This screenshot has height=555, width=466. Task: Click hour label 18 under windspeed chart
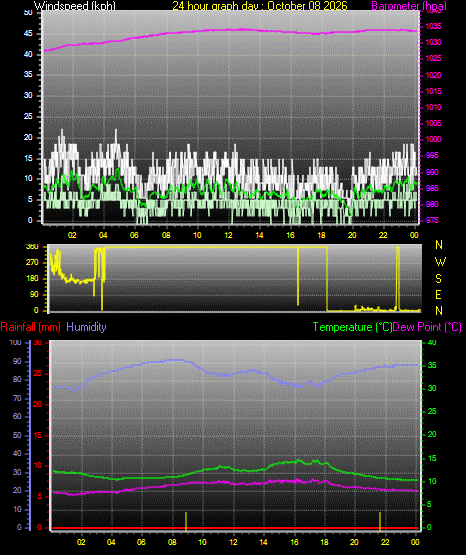321,235
